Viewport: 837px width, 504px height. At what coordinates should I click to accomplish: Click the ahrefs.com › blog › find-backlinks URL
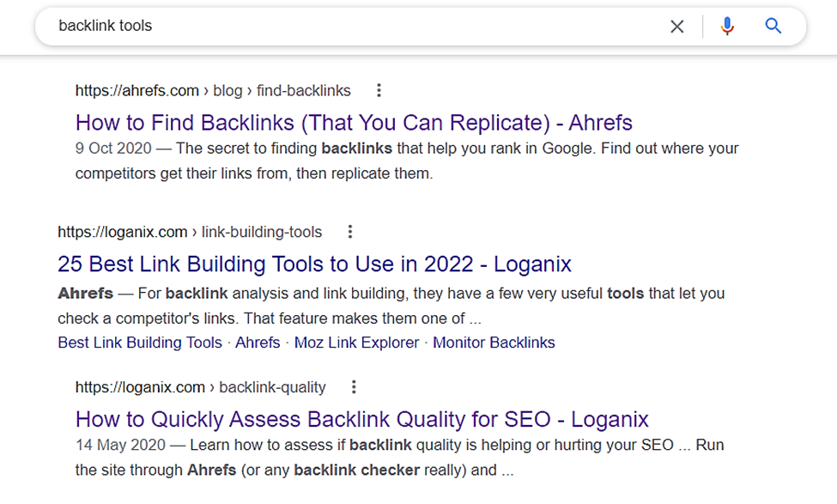pyautogui.click(x=213, y=91)
